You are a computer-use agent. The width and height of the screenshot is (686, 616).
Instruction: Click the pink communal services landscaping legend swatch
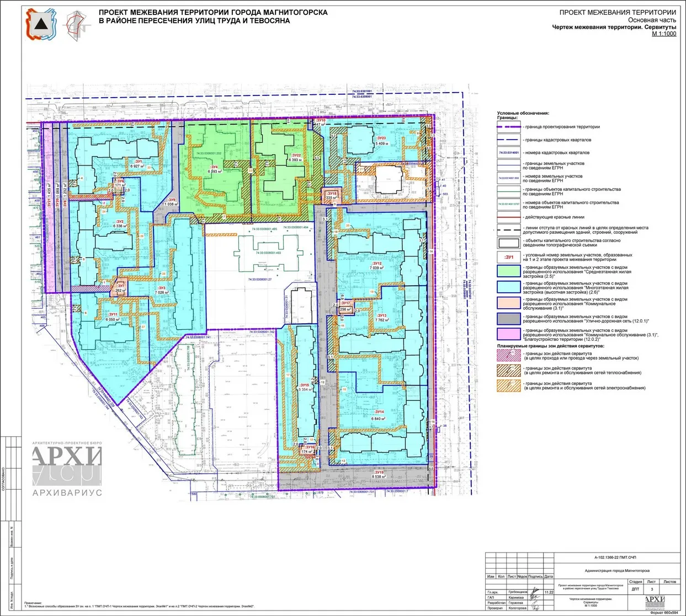pyautogui.click(x=509, y=334)
